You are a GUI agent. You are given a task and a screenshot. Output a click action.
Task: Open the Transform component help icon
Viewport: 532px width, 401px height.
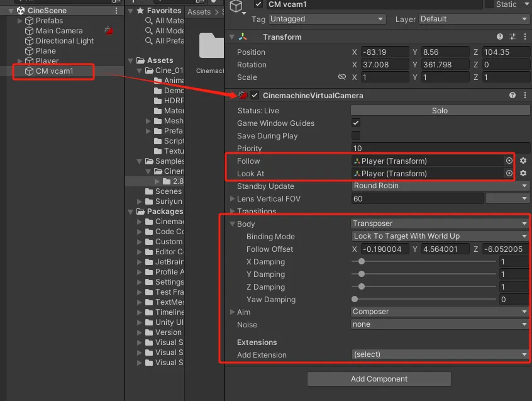[x=500, y=37]
